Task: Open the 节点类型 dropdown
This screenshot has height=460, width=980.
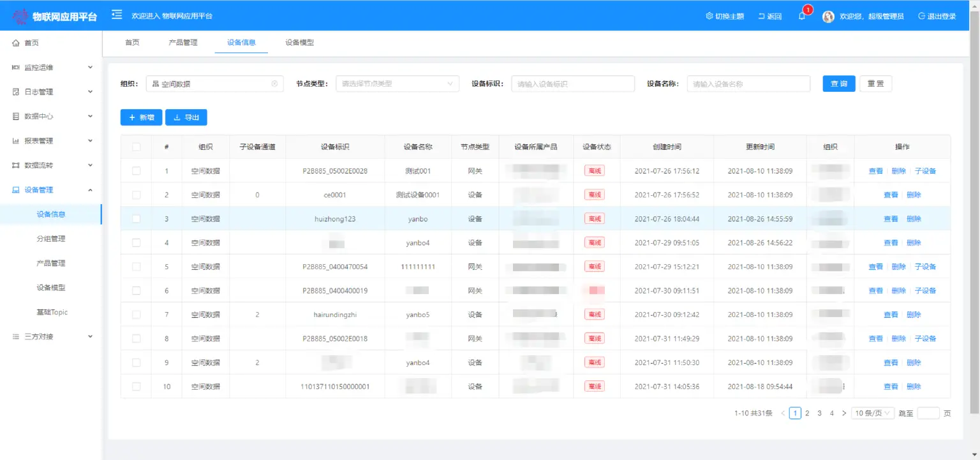Action: [x=397, y=84]
